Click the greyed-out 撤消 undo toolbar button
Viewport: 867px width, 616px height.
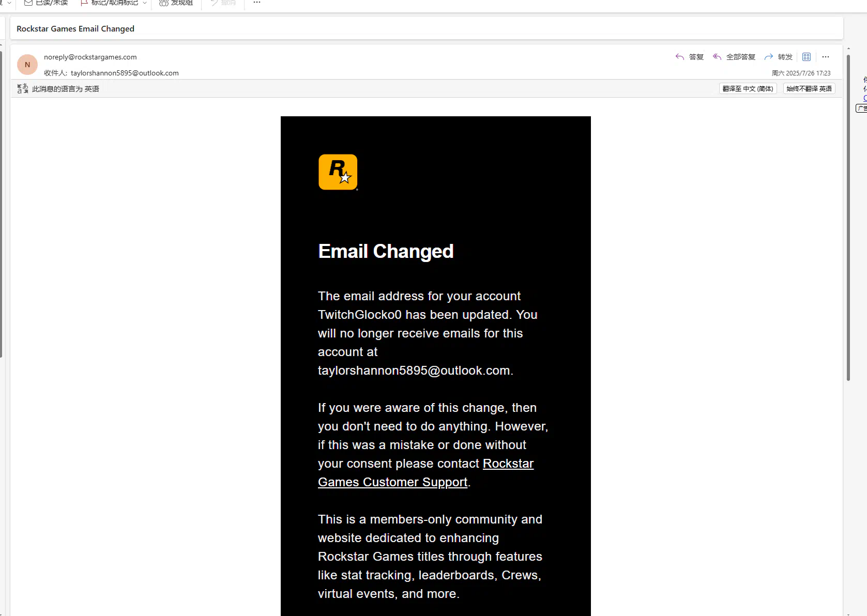click(223, 3)
